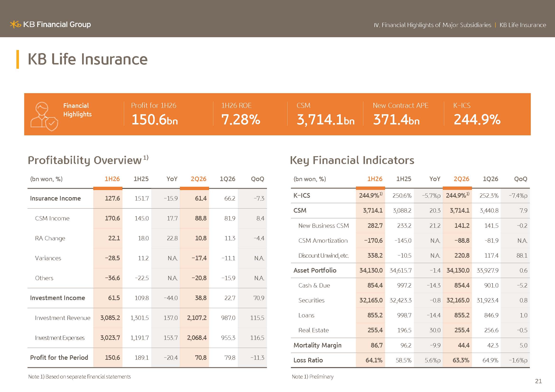This screenshot has width=555, height=392.
Task: Click the page number '21'
Action: tap(539, 381)
